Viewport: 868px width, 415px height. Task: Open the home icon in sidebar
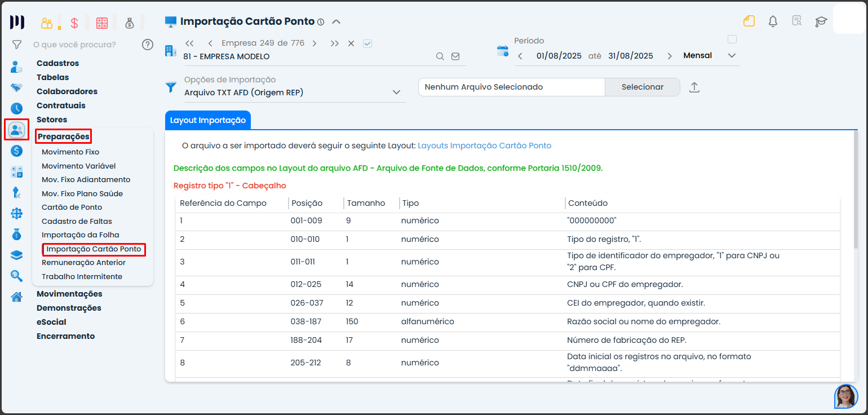coord(17,297)
